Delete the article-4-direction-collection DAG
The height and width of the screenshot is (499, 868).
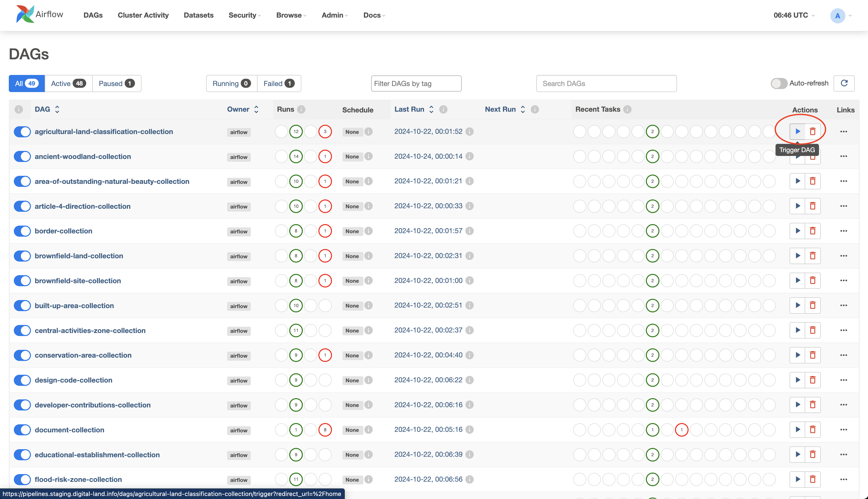812,206
